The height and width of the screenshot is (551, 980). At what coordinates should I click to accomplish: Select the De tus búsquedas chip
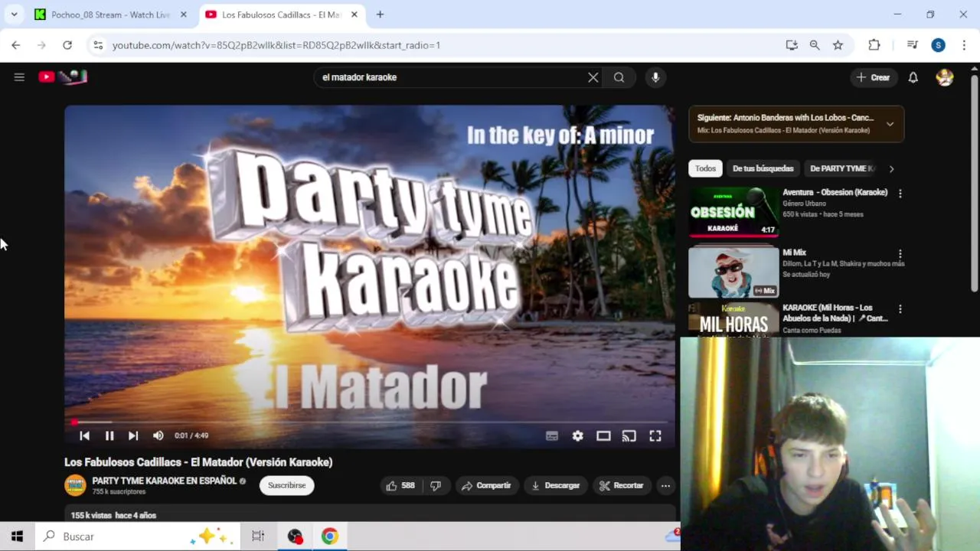coord(763,168)
